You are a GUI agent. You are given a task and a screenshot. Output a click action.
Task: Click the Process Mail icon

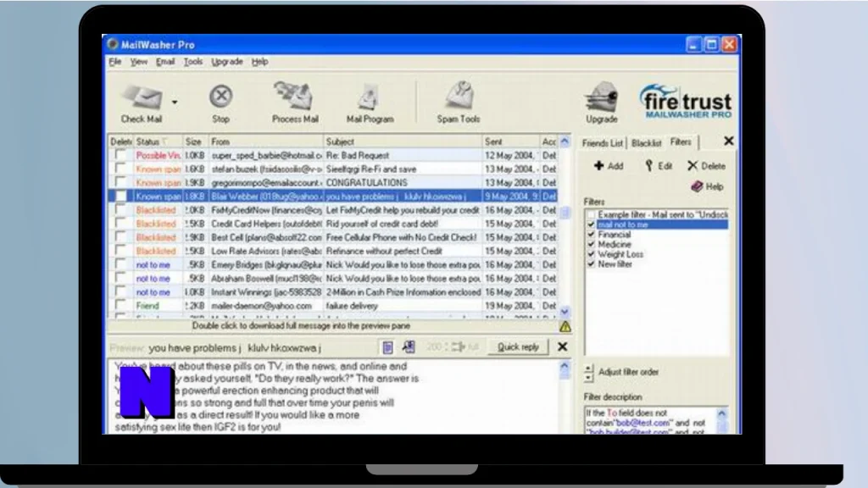[294, 97]
